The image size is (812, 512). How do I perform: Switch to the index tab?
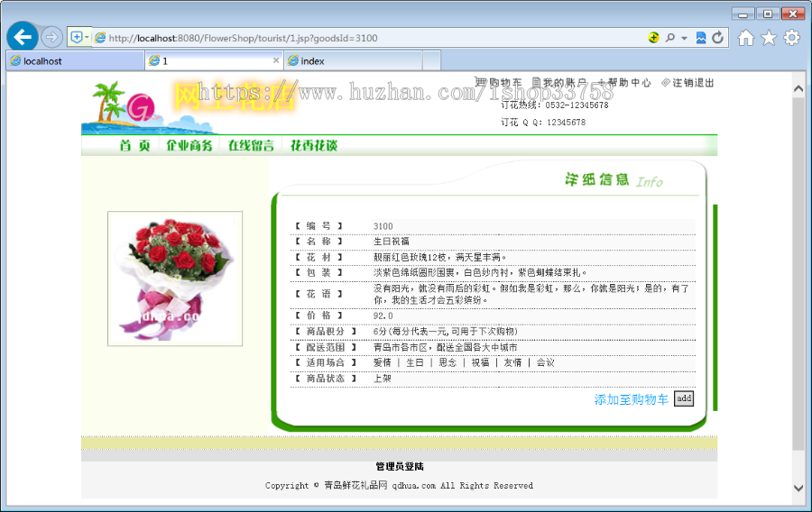[353, 61]
